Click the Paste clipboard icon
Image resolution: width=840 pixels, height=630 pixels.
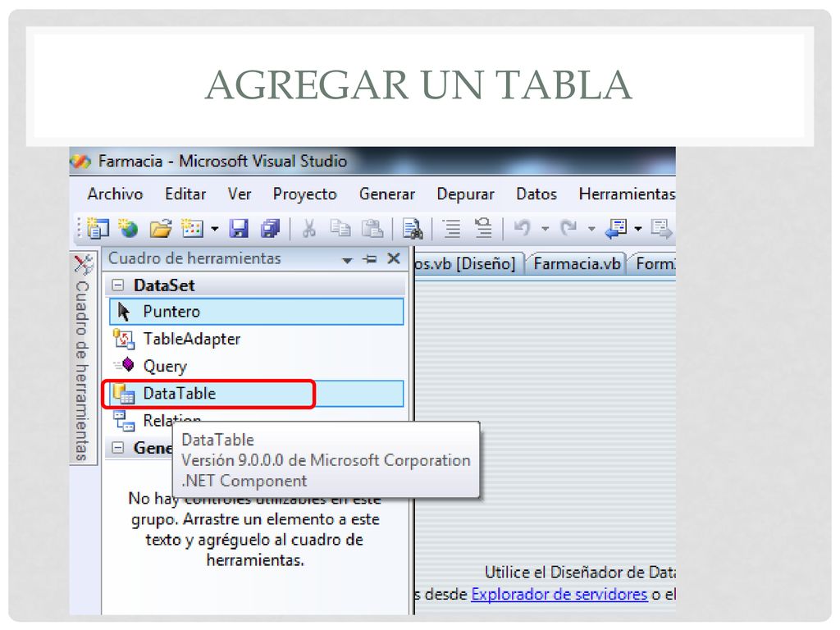[x=372, y=229]
